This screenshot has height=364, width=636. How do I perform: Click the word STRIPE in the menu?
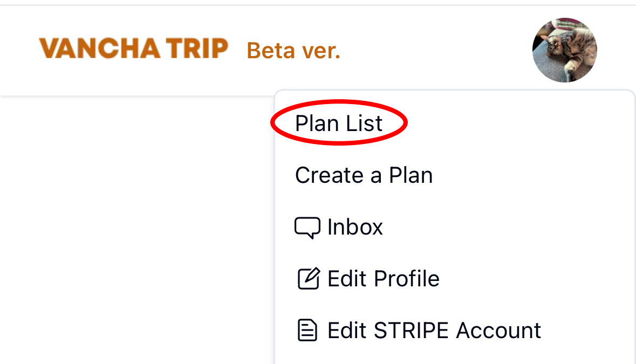411,331
